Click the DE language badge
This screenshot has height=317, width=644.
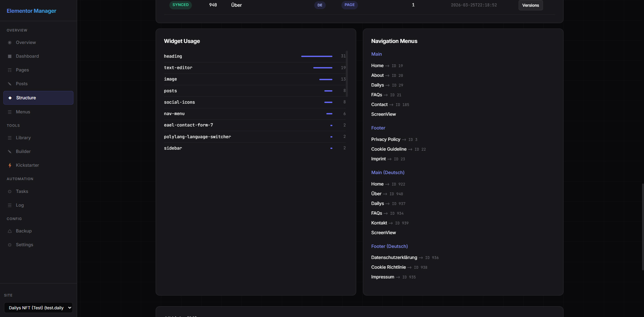320,5
